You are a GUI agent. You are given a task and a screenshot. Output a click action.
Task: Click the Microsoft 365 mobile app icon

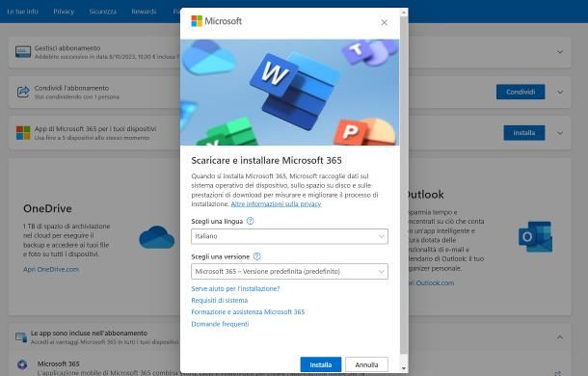pos(22,364)
